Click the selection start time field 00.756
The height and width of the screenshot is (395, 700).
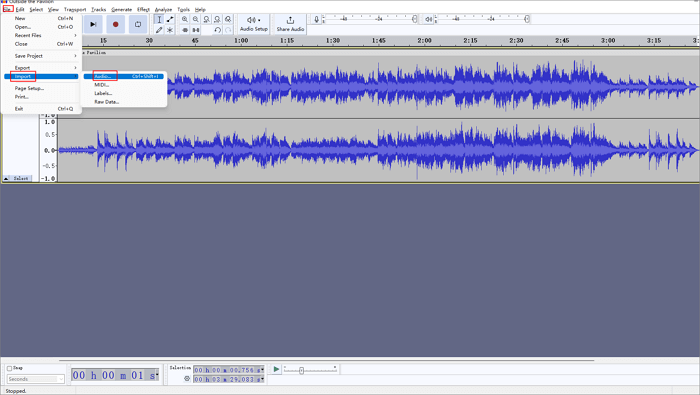tap(229, 370)
